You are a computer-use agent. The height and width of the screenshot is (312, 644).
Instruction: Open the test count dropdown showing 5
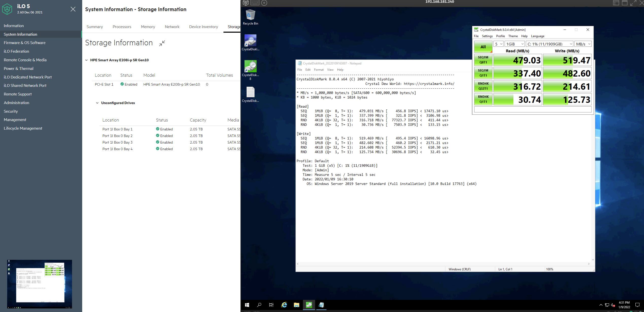(498, 44)
